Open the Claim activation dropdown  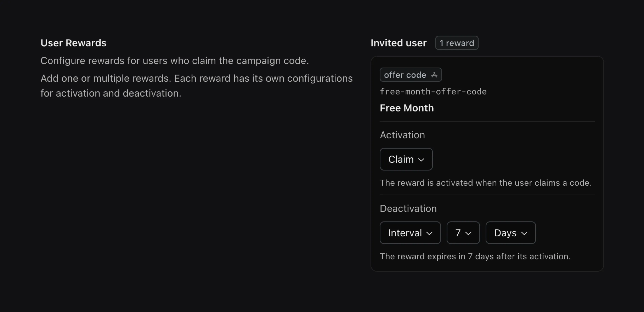point(406,159)
